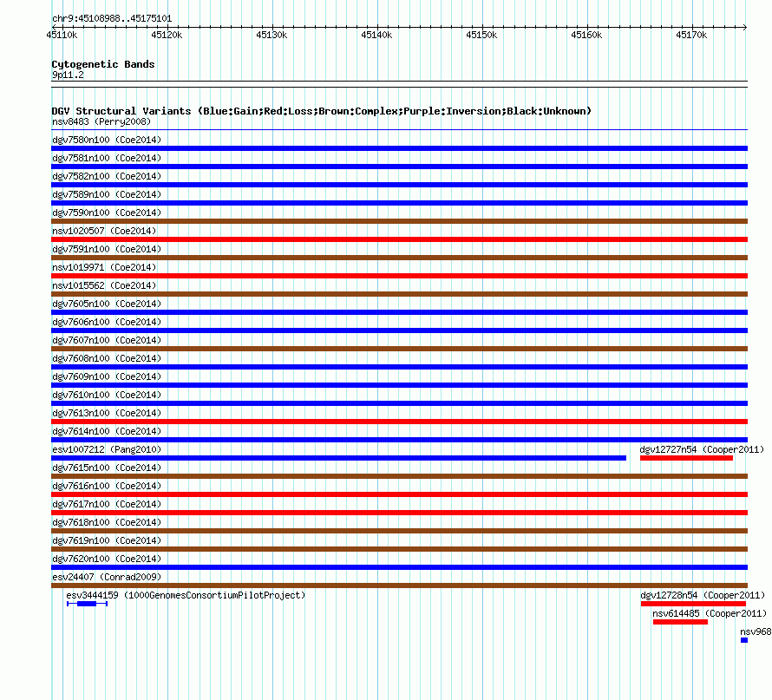This screenshot has height=700, width=772.
Task: Click the dgv7582n100 (Coe2014) label
Action: [x=107, y=176]
